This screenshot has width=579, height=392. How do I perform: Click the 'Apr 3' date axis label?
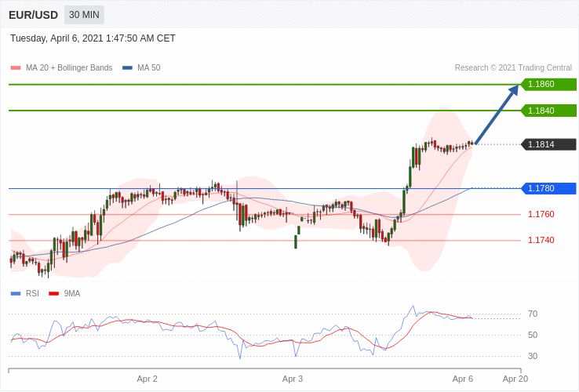[293, 379]
